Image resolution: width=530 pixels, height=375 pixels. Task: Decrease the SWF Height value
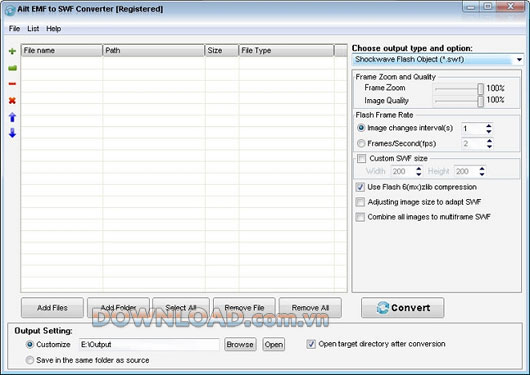click(x=482, y=174)
